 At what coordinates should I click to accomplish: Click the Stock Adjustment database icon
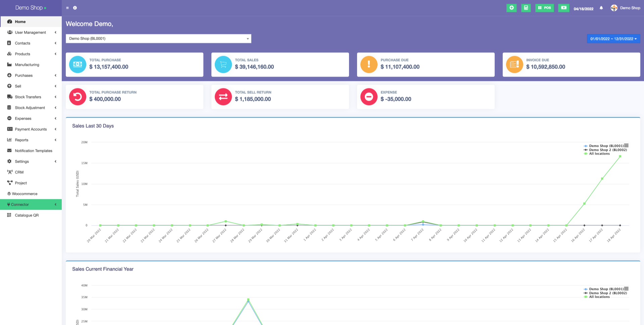[x=9, y=108]
